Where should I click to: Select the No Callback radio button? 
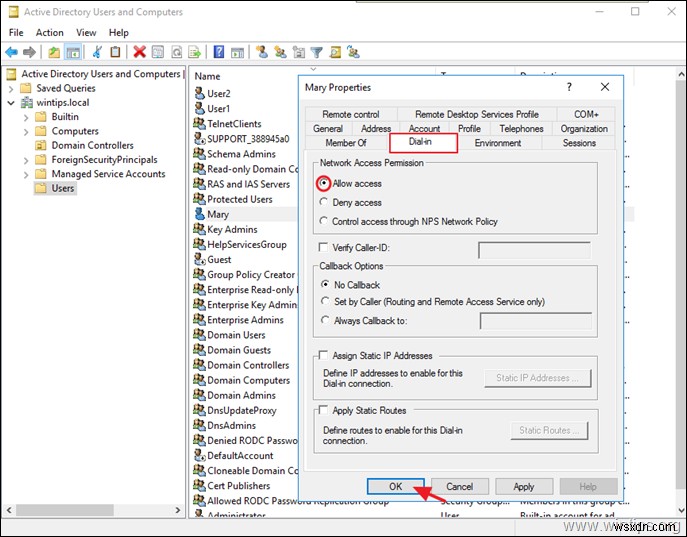(x=325, y=284)
